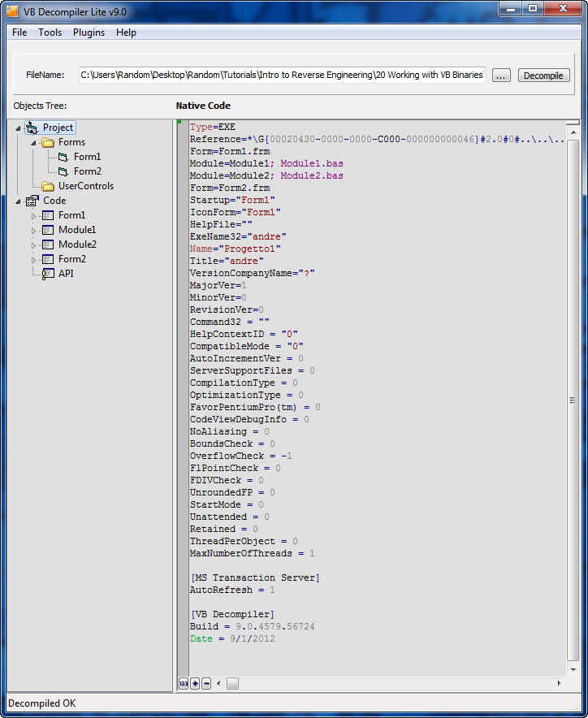Viewport: 588px width, 718px height.
Task: Click the pin icon below code pane
Action: click(x=195, y=683)
